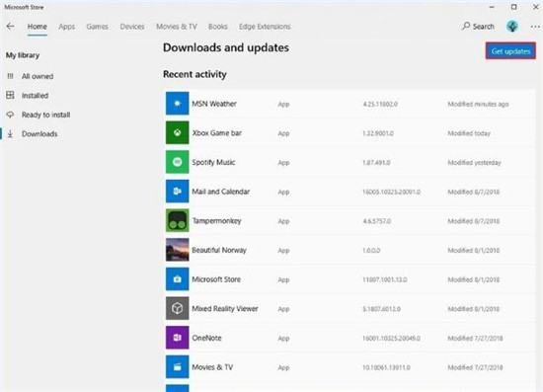This screenshot has width=543, height=392.
Task: Open the OneNote app icon
Action: tap(178, 338)
